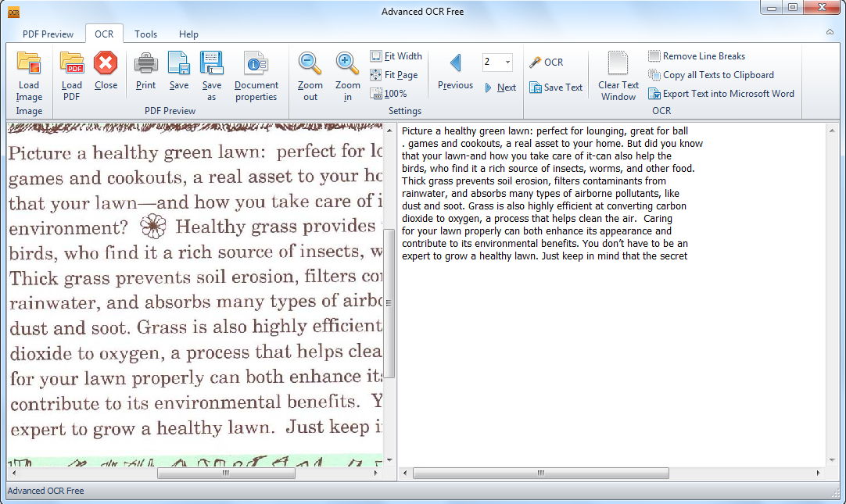Save Text from the OCR result
Viewport: 846px width, 504px height.
point(555,87)
